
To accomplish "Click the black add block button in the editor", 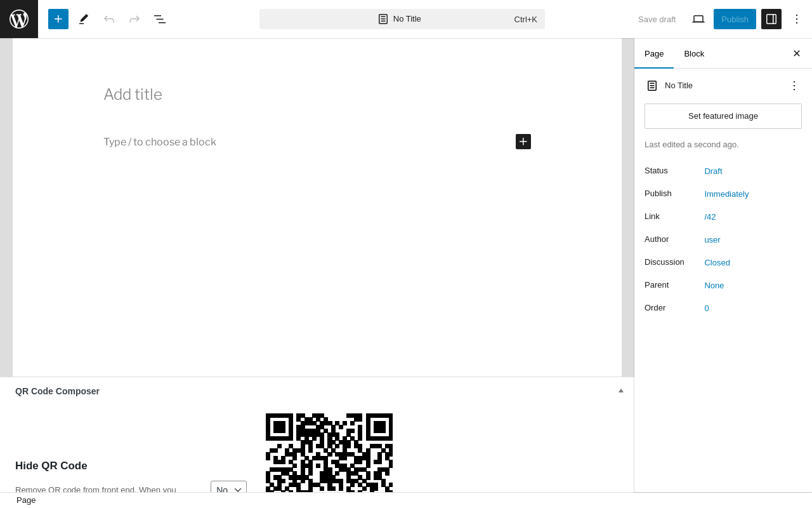I will (x=523, y=142).
